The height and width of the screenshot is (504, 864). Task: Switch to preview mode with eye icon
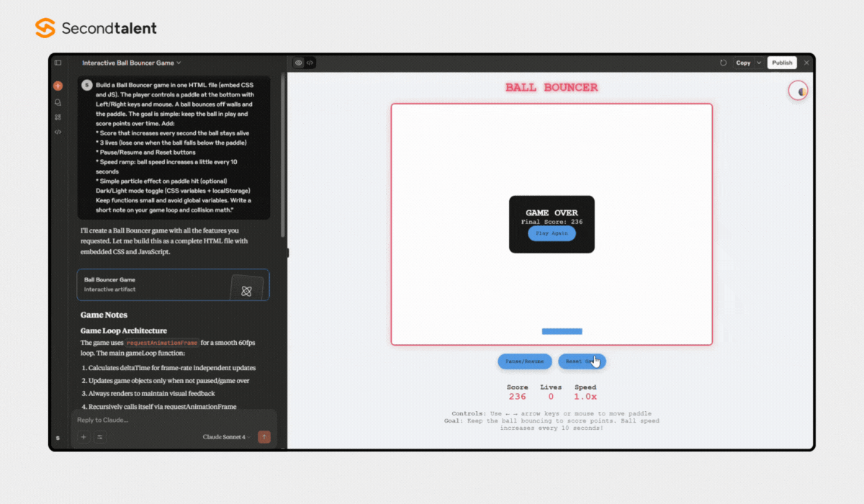[299, 63]
